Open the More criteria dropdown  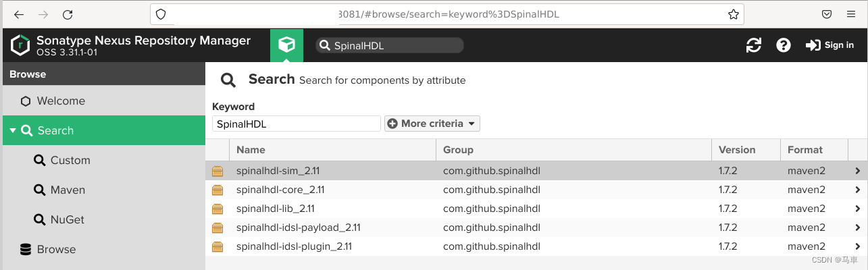tap(432, 124)
